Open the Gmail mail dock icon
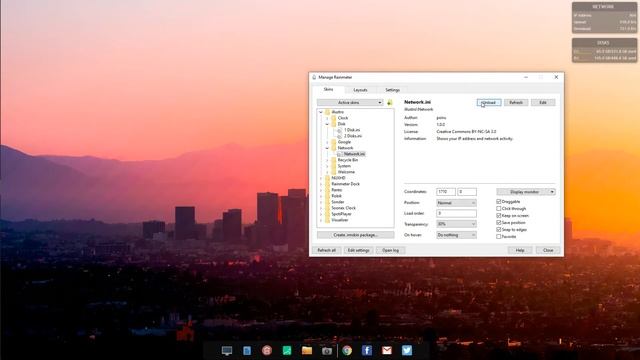Image resolution: width=640 pixels, height=360 pixels. 387,351
